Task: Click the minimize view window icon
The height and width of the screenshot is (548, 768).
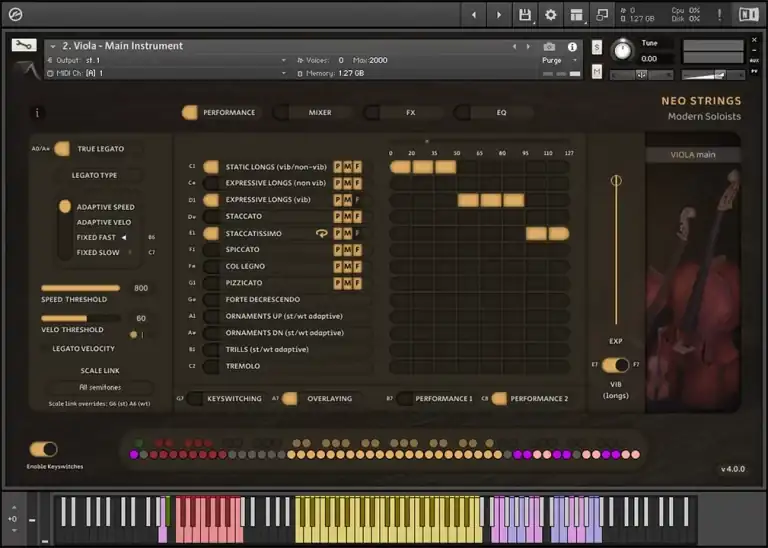Action: (602, 15)
